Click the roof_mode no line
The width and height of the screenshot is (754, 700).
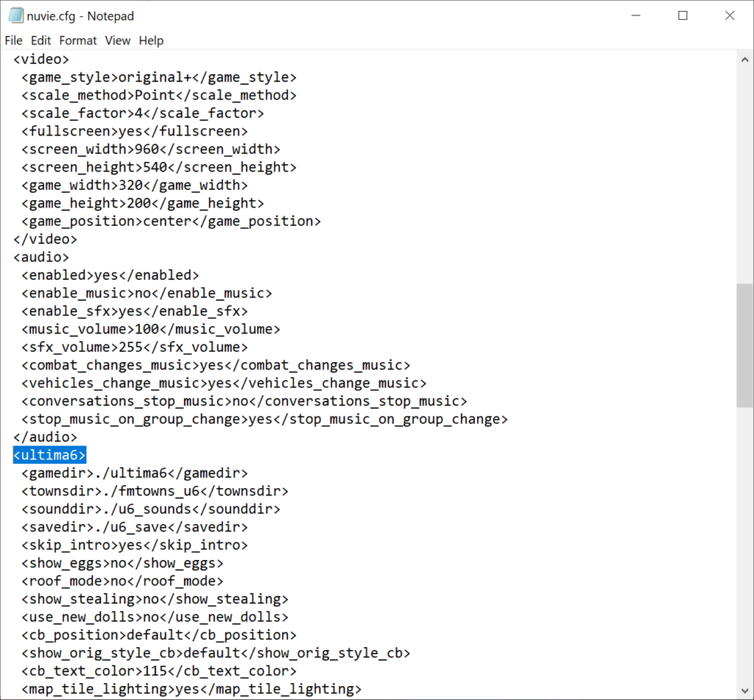123,581
